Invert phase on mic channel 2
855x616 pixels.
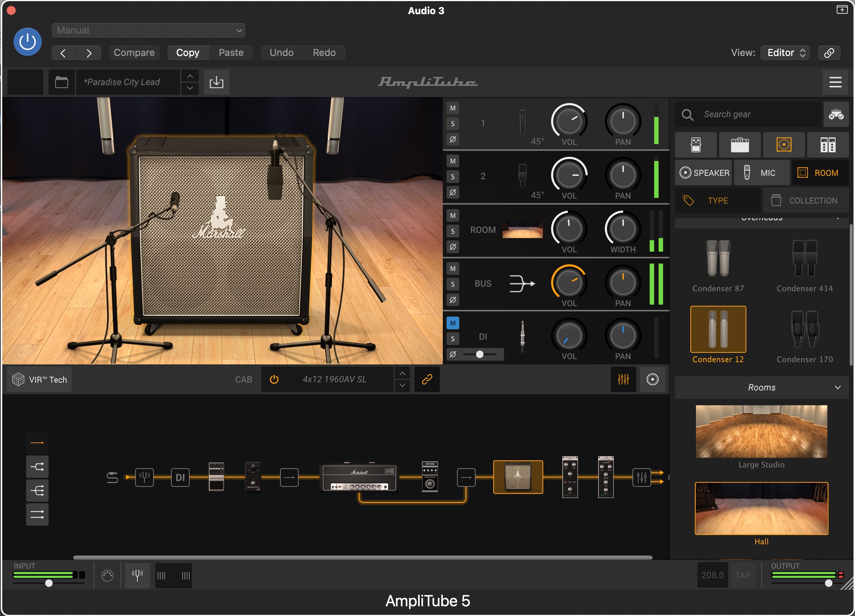point(453,192)
